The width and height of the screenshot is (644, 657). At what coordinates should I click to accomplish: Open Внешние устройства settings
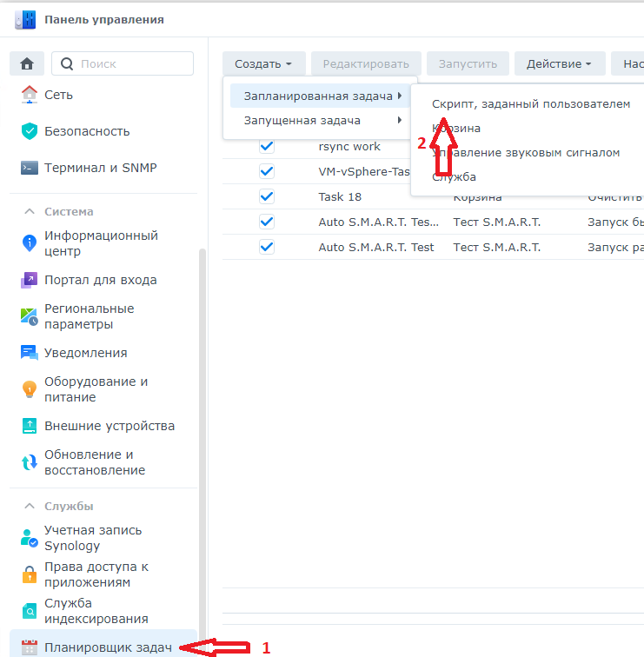click(x=109, y=426)
